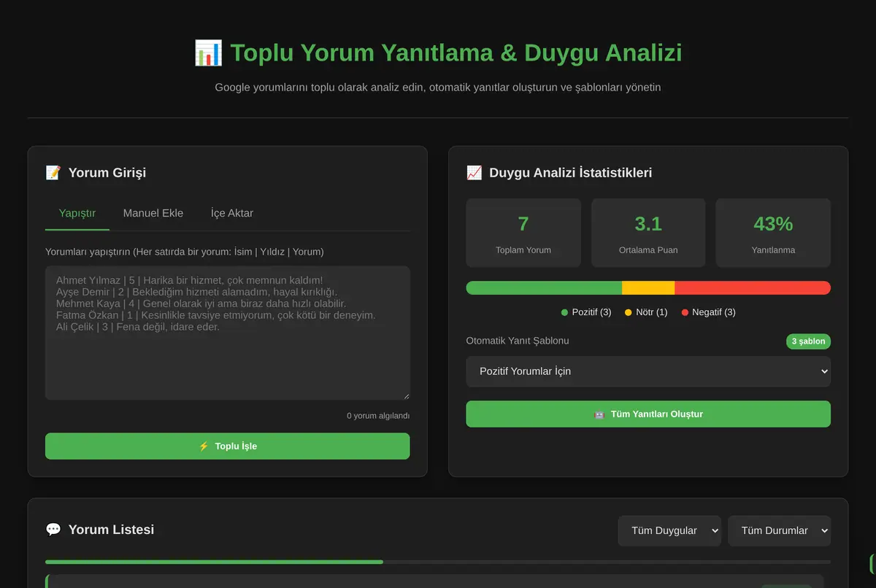Viewport: 876px width, 588px height.
Task: Click the '0 yorum algılandı' counter text
Action: click(378, 416)
